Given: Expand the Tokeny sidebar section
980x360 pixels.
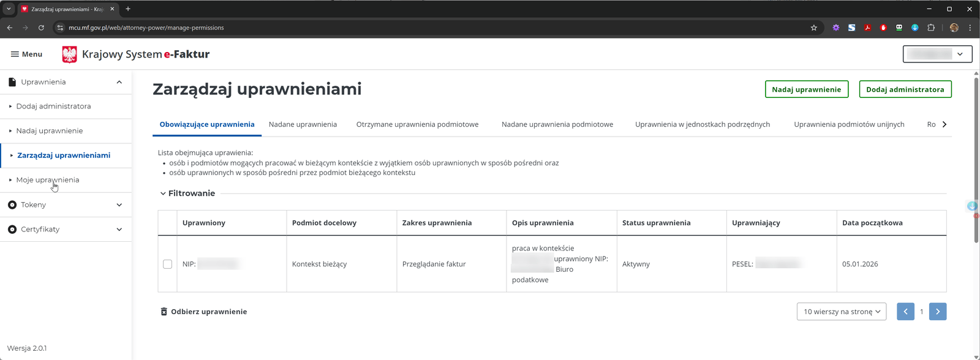Looking at the screenshot, I should pyautogui.click(x=119, y=205).
